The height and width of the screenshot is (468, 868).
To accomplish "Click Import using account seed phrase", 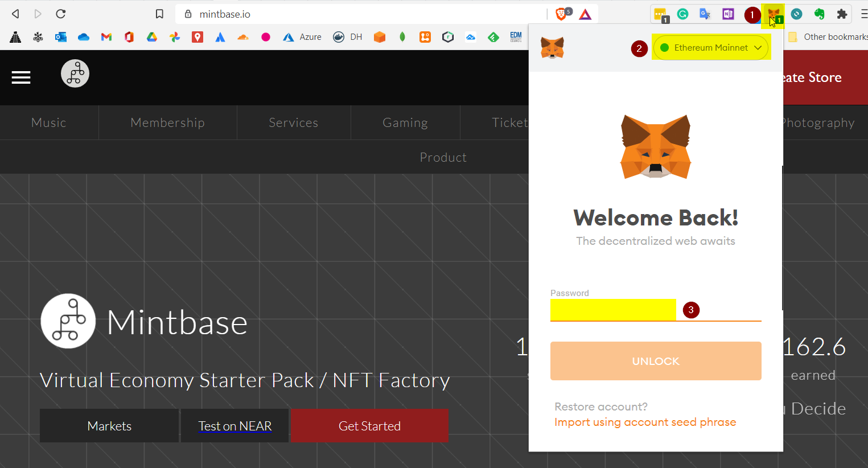I will 645,422.
